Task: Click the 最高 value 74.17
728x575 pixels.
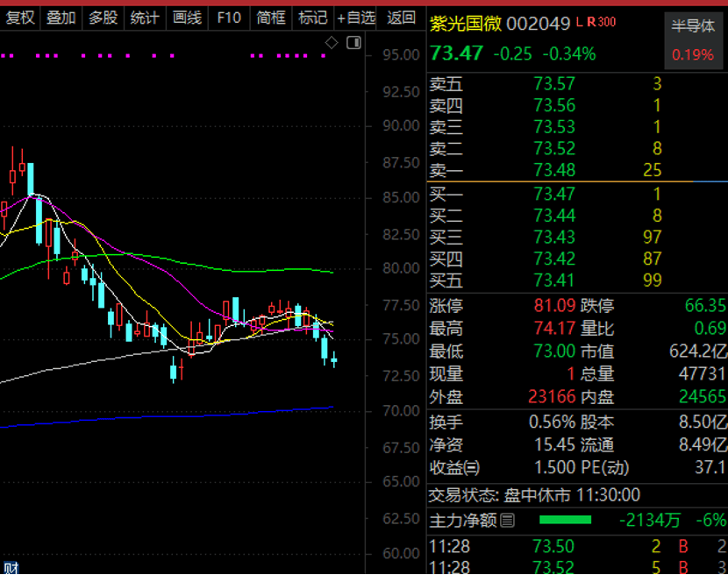Action: 554,328
